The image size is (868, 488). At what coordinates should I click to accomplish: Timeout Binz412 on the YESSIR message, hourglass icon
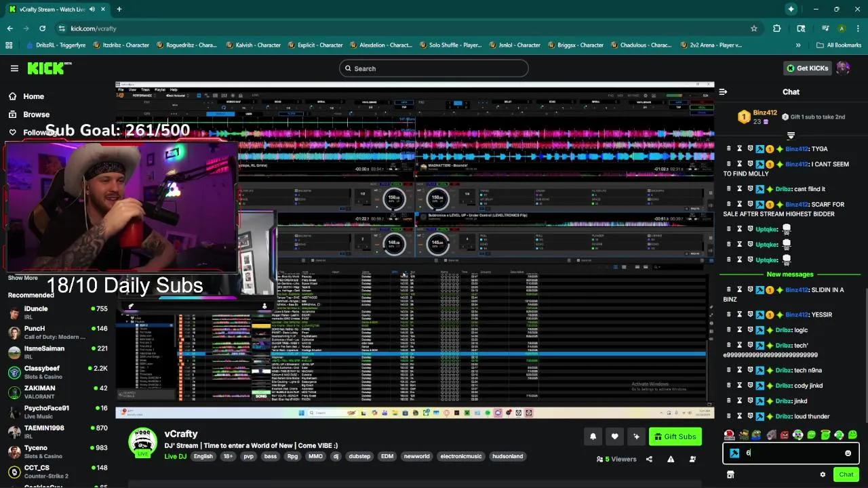739,314
